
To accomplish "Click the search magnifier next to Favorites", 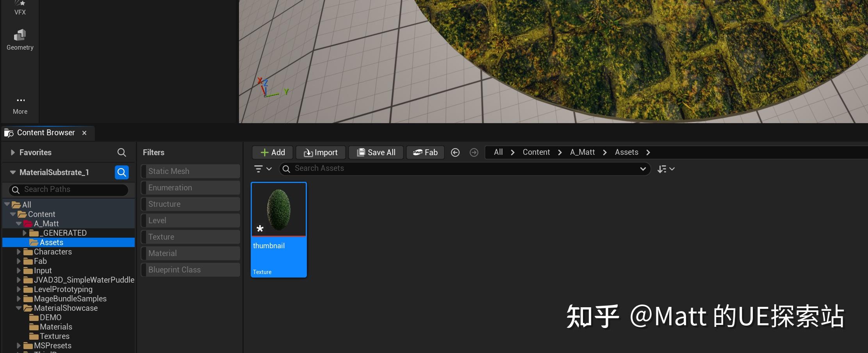I will point(121,152).
